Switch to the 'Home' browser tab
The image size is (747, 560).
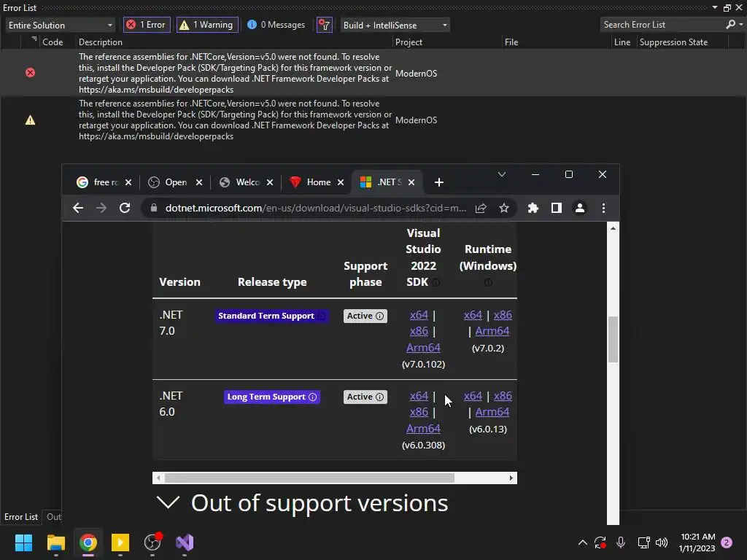(x=312, y=182)
